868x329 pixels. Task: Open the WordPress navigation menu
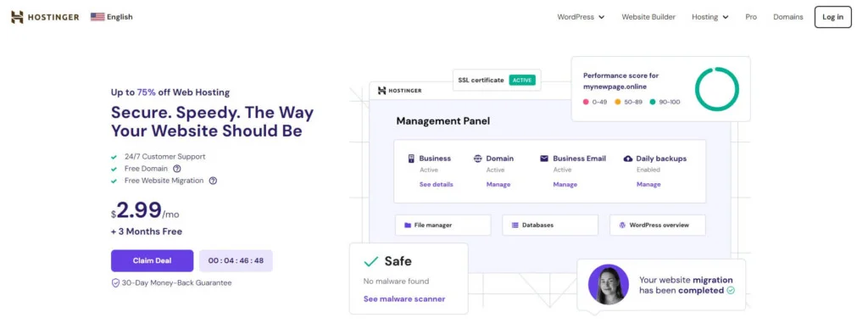point(581,17)
